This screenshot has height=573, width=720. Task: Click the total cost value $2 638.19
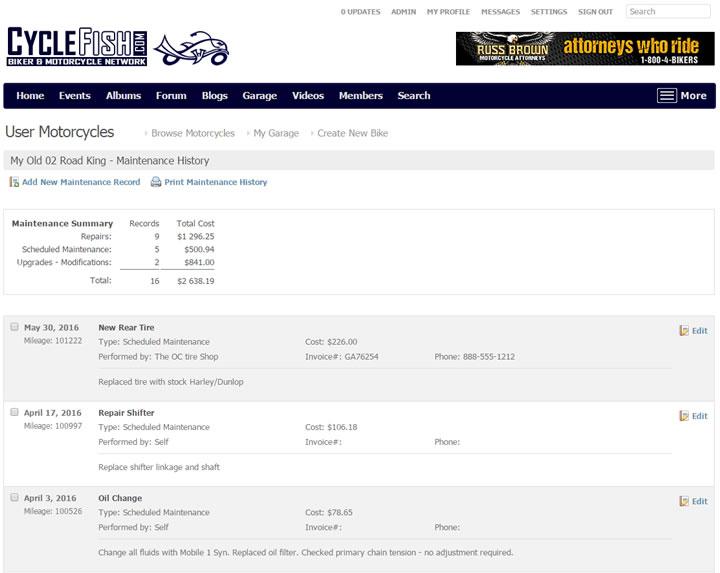coord(196,281)
